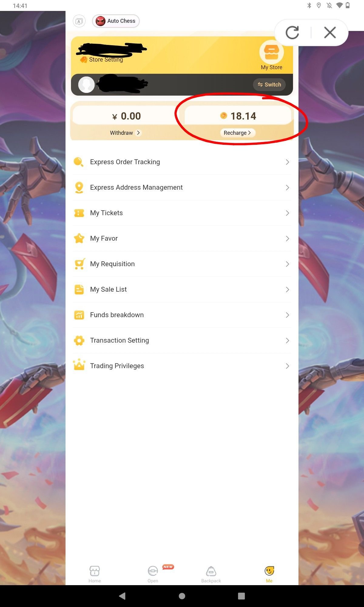Tap the Android recent apps button
The width and height of the screenshot is (364, 607).
pos(241,596)
